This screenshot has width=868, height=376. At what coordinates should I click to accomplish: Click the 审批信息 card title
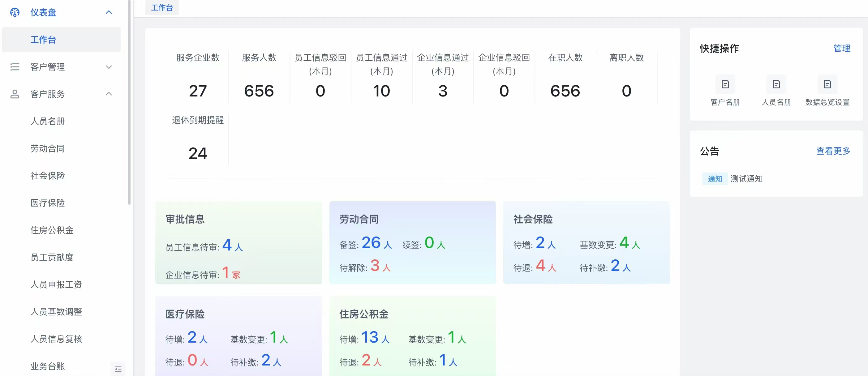click(x=185, y=220)
